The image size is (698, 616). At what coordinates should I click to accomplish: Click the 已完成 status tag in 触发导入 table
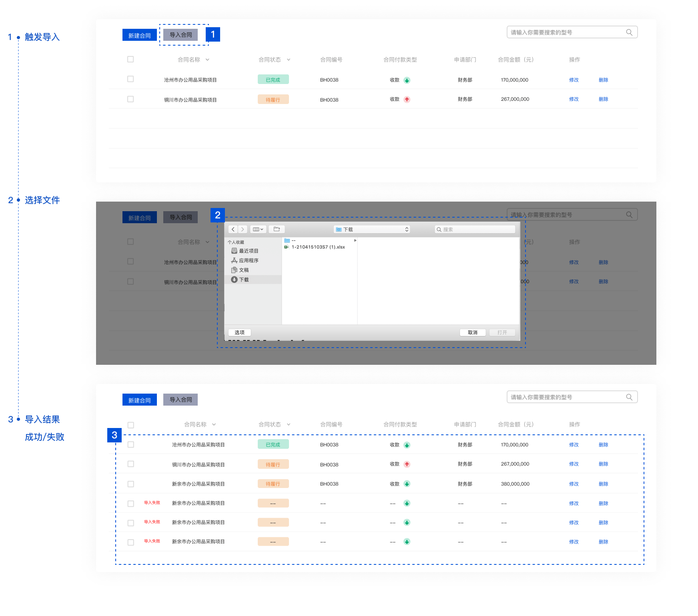click(273, 80)
